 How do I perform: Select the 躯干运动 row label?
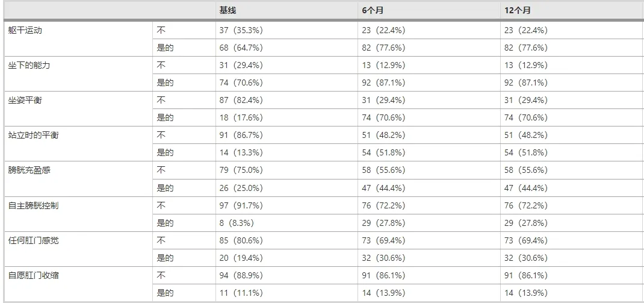click(x=25, y=30)
